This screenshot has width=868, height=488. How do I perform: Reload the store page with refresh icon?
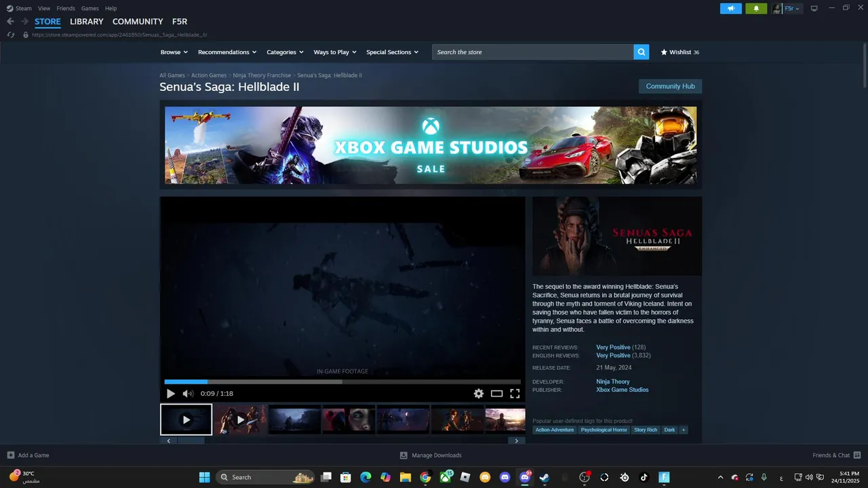pos(11,35)
